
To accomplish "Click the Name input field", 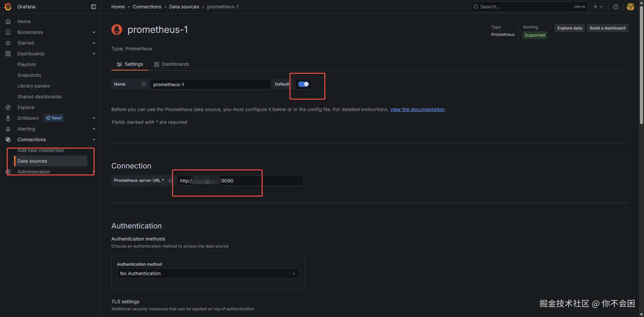I will click(x=210, y=84).
